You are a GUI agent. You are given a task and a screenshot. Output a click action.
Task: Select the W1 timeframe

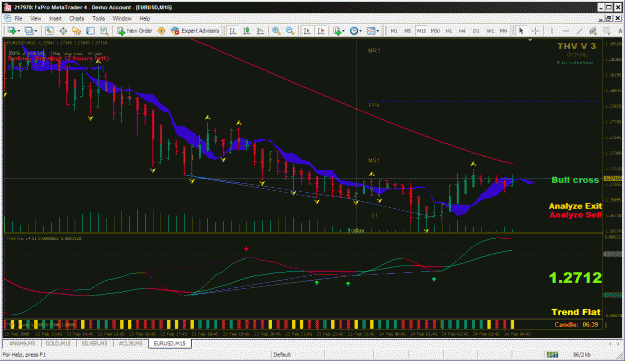point(490,31)
